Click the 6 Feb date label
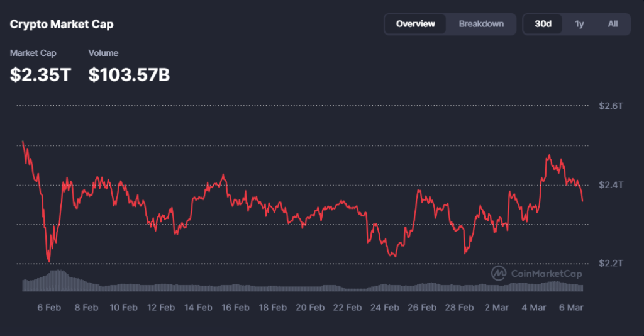 coord(49,308)
